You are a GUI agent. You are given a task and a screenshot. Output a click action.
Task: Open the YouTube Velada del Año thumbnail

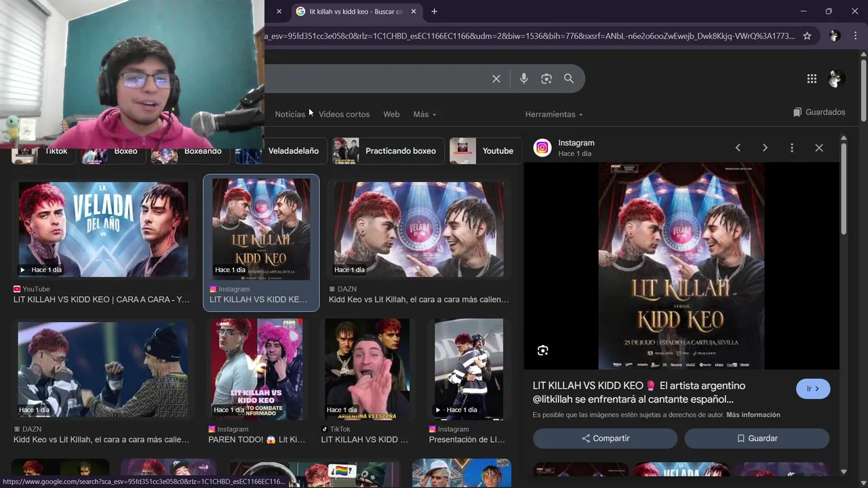pos(103,229)
